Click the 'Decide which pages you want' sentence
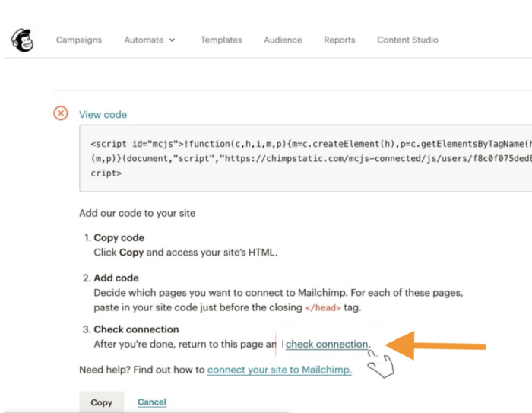This screenshot has height=413, width=532. tap(278, 300)
